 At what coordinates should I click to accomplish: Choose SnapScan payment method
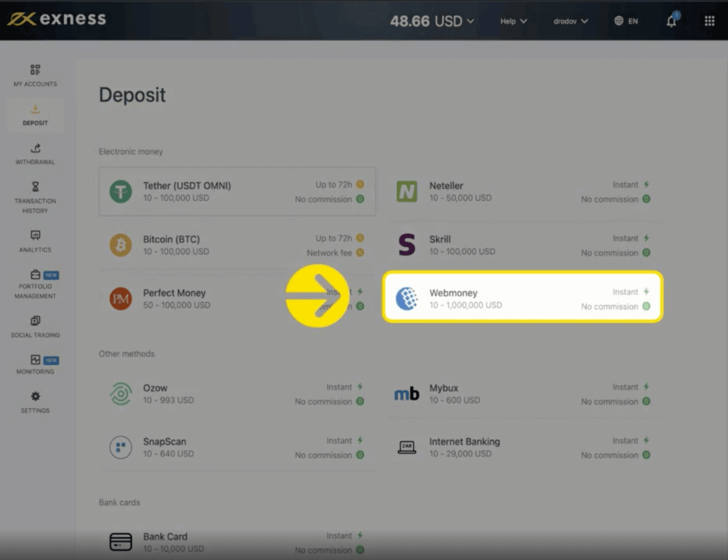tap(237, 448)
